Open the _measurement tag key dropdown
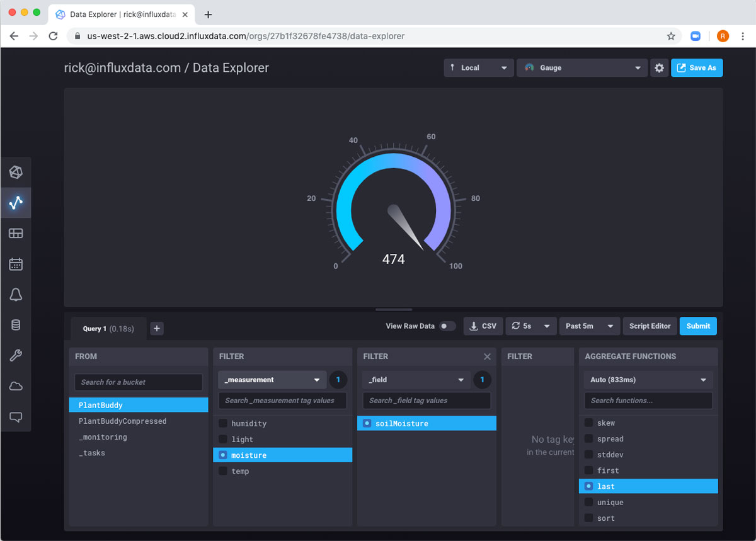The width and height of the screenshot is (756, 541). coord(272,380)
